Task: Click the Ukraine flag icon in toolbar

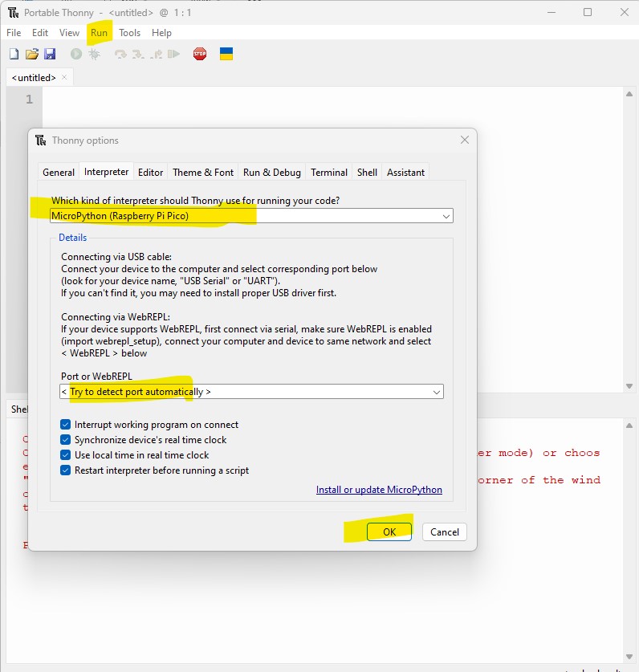Action: point(226,54)
